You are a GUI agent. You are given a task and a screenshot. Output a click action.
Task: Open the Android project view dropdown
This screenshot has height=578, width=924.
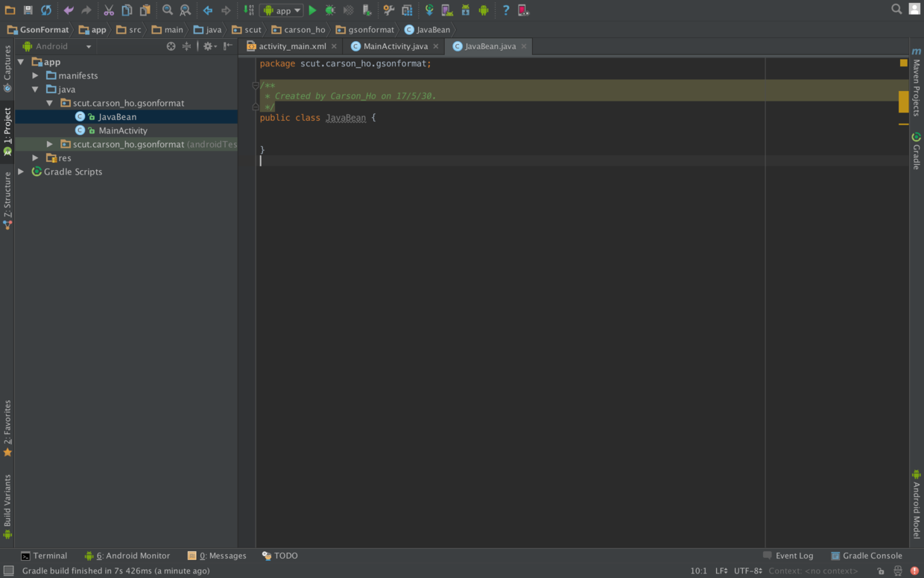click(57, 46)
